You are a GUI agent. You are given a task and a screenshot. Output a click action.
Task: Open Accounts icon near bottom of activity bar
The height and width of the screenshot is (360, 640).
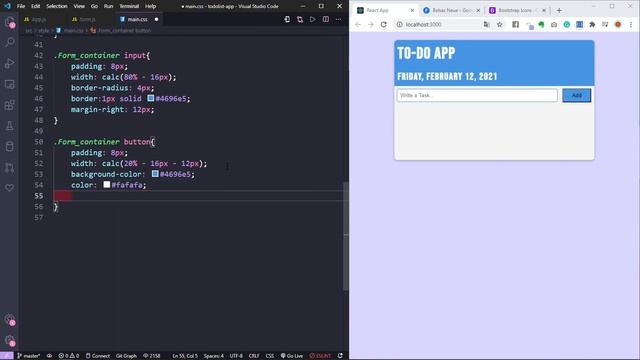point(9,320)
